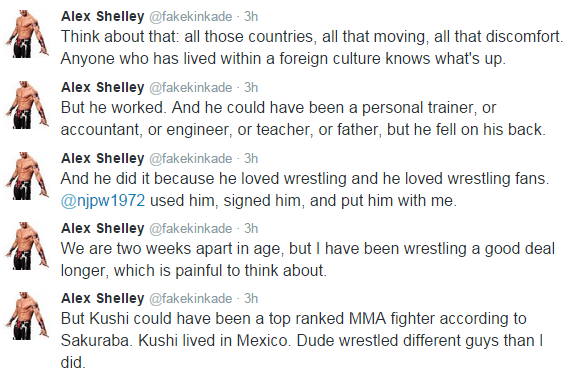The height and width of the screenshot is (378, 568).
Task: Open Alex Shelley name on 'loved wrestling' tweet
Action: click(103, 158)
